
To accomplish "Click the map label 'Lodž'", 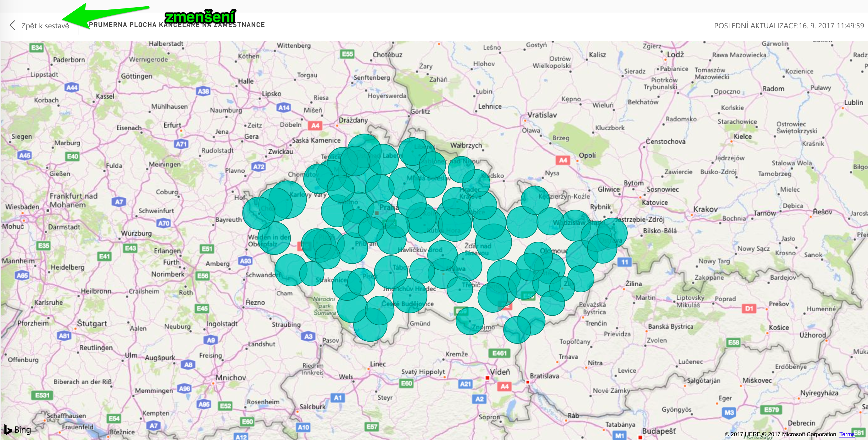I will [x=676, y=55].
